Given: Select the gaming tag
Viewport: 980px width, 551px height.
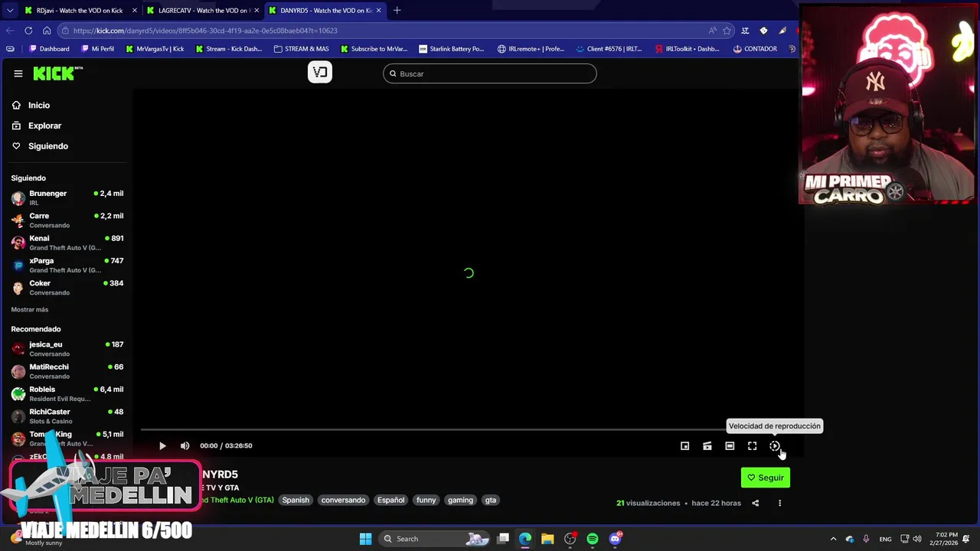Looking at the screenshot, I should pyautogui.click(x=460, y=500).
